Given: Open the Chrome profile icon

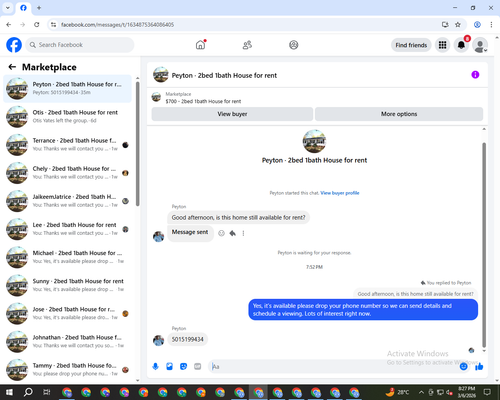Looking at the screenshot, I should click(x=477, y=25).
